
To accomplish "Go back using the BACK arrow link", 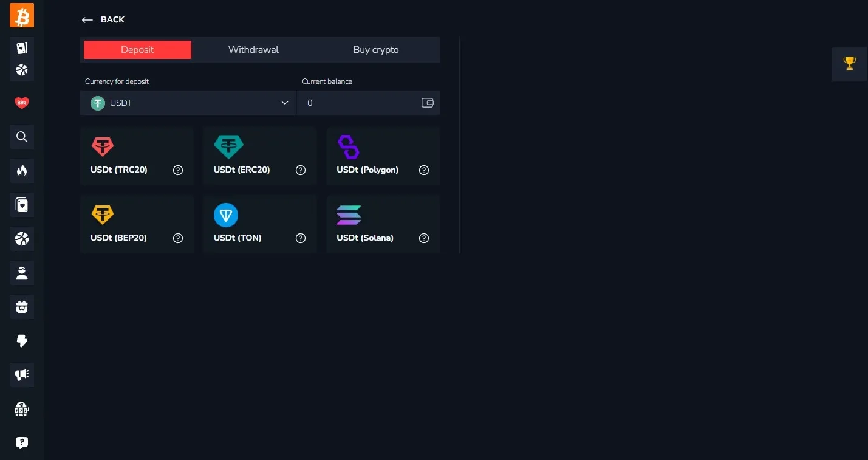I will coord(103,19).
